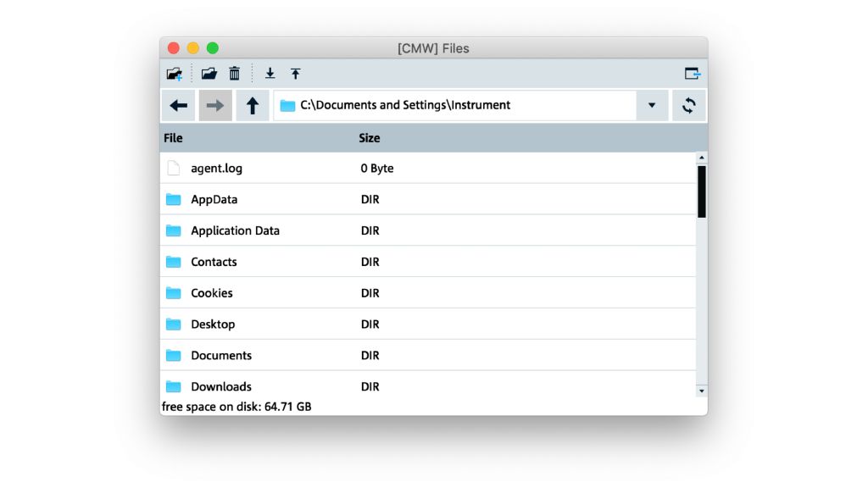Image resolution: width=868 pixels, height=488 pixels.
Task: Click the download arrow icon
Action: (x=270, y=74)
